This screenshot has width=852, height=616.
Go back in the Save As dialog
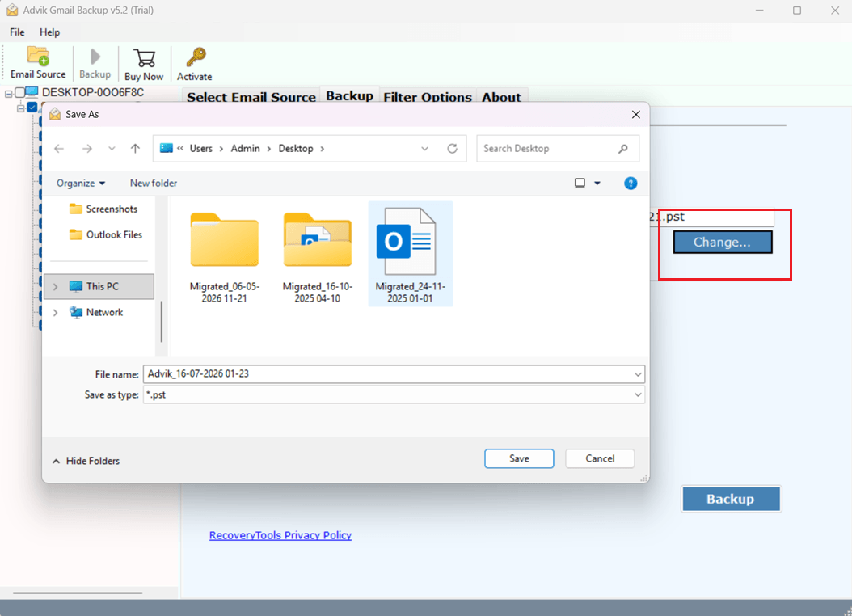coord(59,148)
